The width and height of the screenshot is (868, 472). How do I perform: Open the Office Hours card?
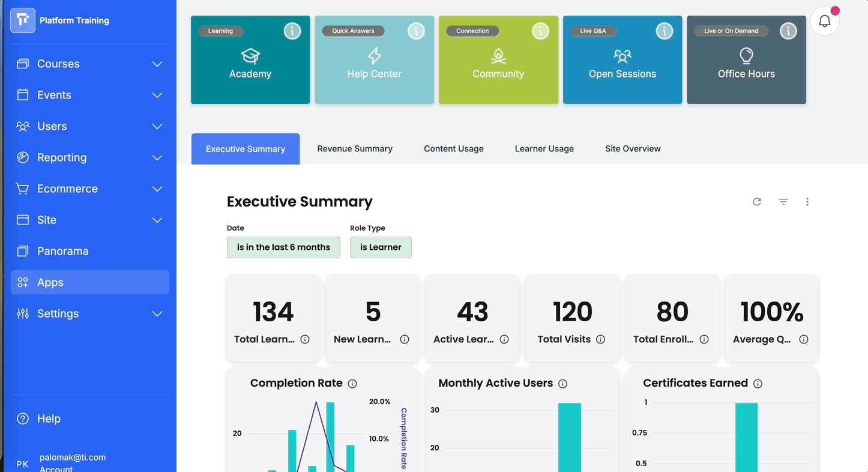click(747, 60)
